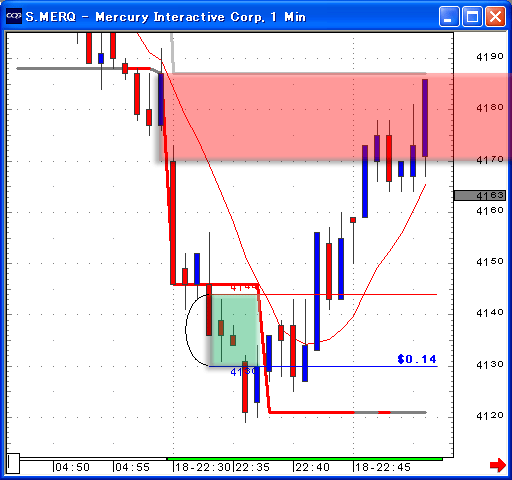This screenshot has height=480, width=512.
Task: Click the 4180 price scale label
Action: click(490, 108)
